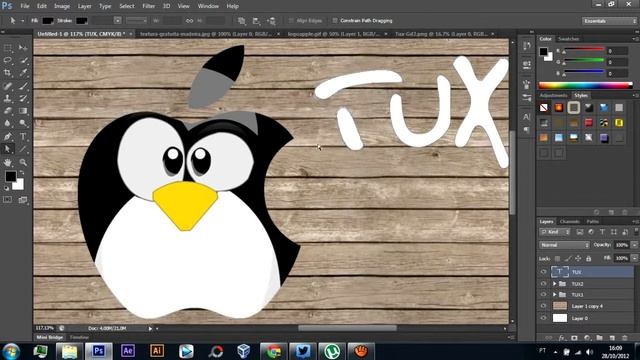Viewport: 640px width, 360px height.
Task: Delete layer using trash icon
Action: [624, 338]
